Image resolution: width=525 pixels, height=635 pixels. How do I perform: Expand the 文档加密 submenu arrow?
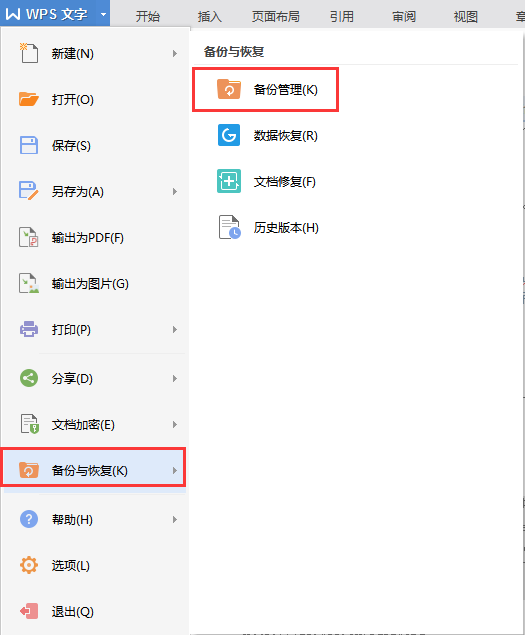(x=175, y=424)
